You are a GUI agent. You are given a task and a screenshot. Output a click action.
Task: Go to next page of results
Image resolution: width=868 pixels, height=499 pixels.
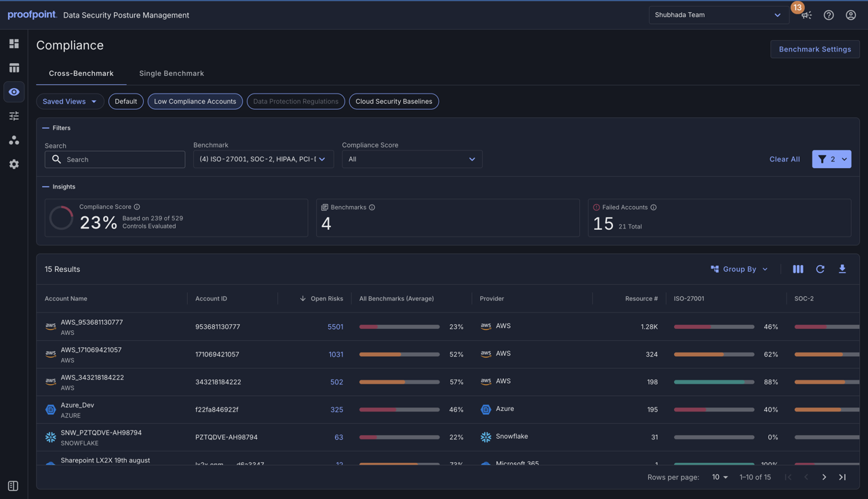pos(824,477)
